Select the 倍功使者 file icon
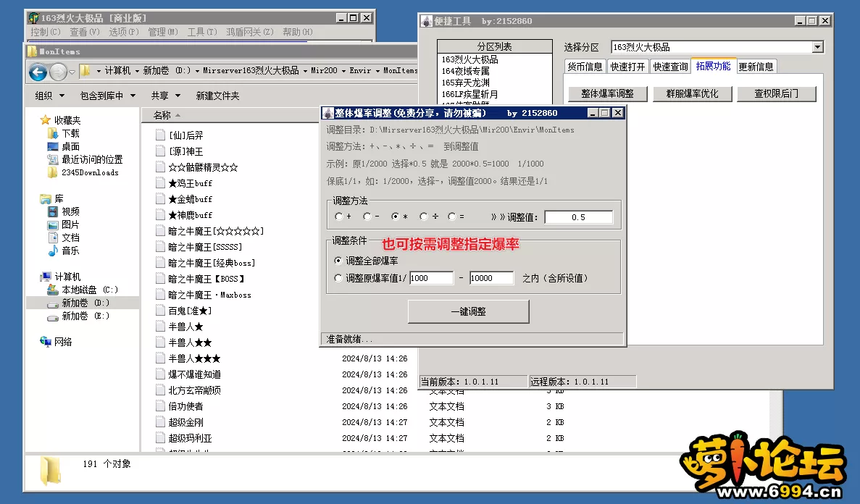Viewport: 860px width, 504px height. pyautogui.click(x=160, y=406)
